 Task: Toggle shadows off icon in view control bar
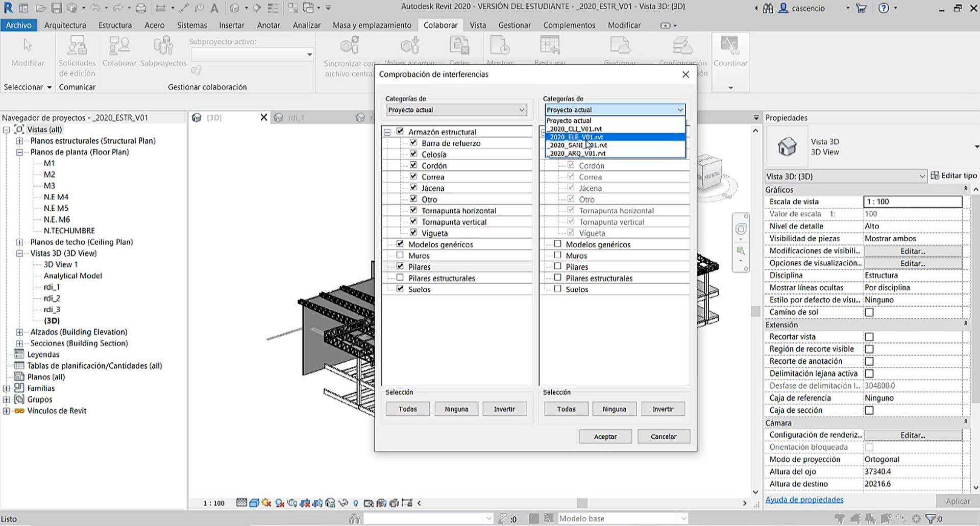[x=266, y=503]
